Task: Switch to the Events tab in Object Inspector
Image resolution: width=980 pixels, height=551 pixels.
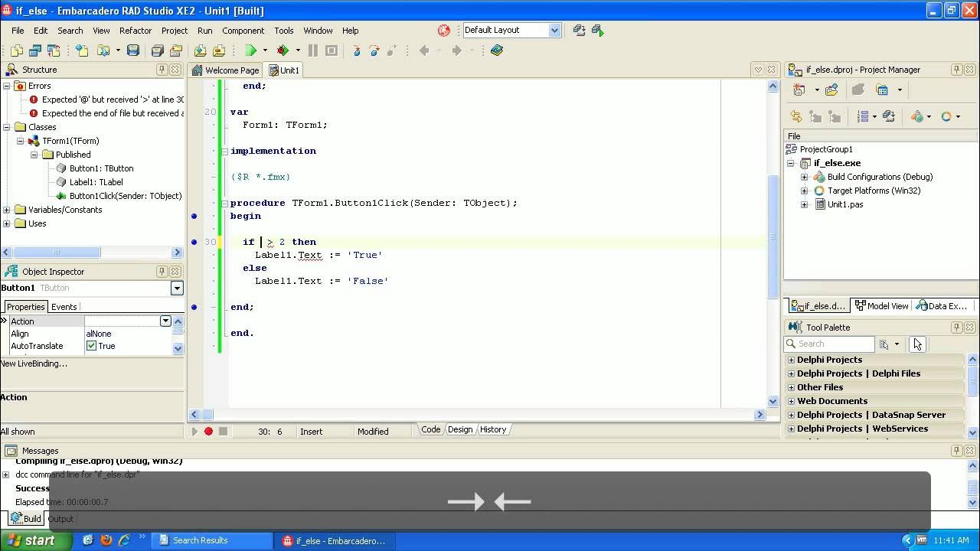Action: tap(64, 307)
